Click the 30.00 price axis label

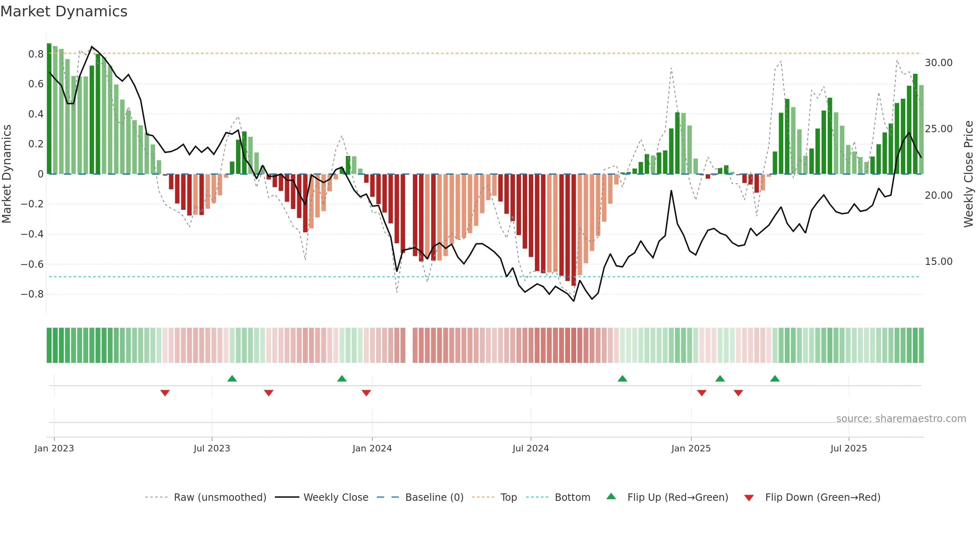[x=939, y=62]
